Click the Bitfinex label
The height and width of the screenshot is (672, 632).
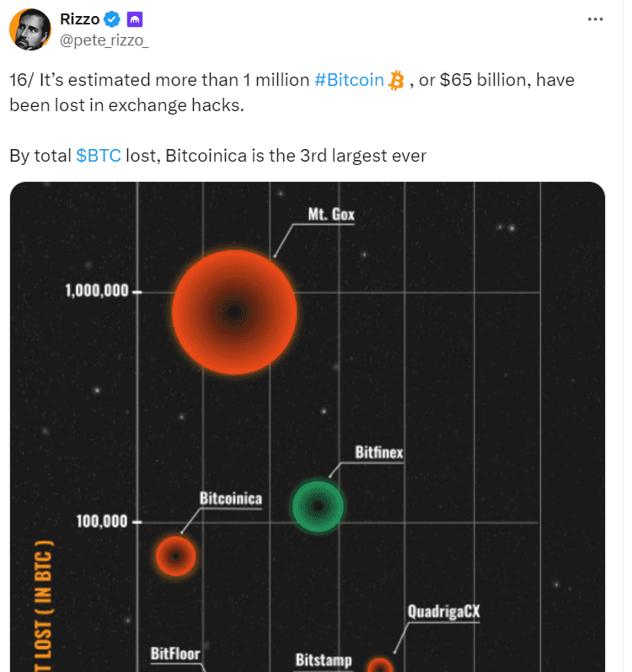(x=378, y=453)
